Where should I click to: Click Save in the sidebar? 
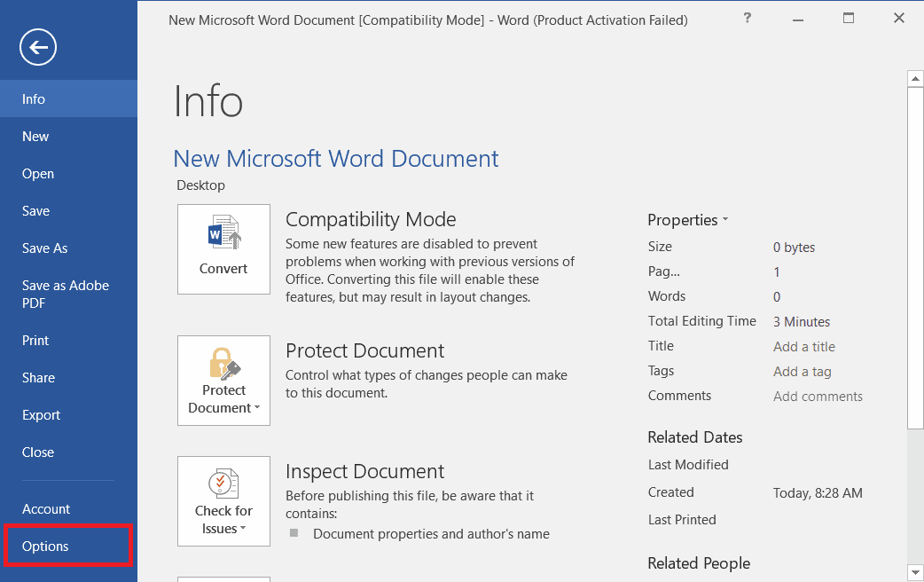[68, 210]
